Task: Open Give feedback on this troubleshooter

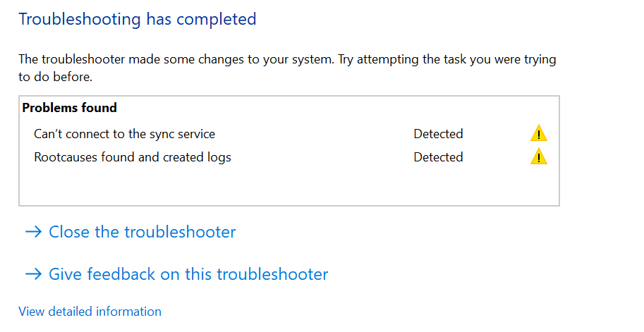Action: click(x=188, y=273)
